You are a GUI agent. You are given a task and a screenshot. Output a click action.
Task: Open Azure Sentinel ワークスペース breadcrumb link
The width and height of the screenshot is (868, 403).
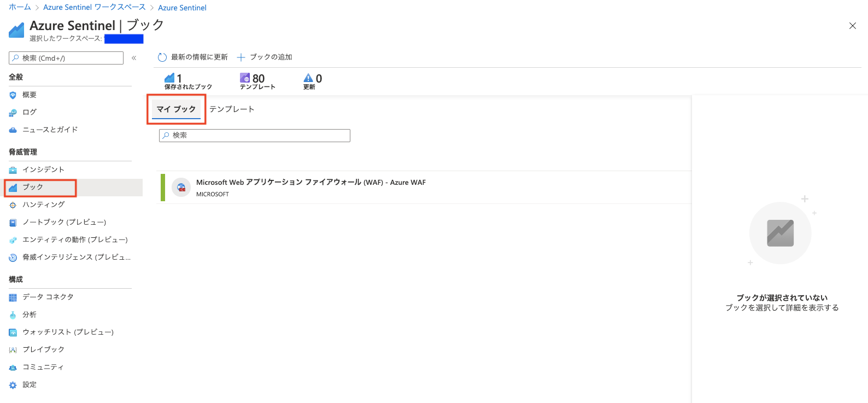click(x=95, y=7)
